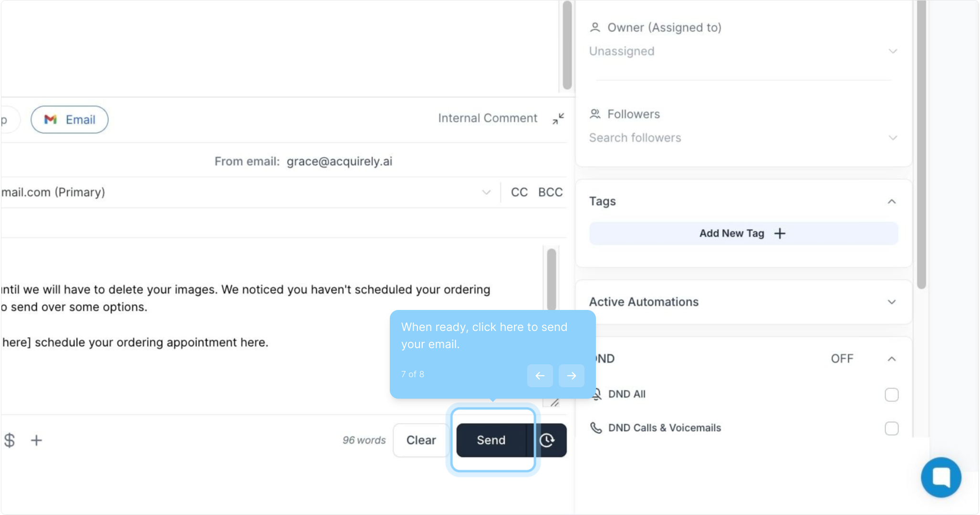980x515 pixels.
Task: Collapse the DND section chevron
Action: point(891,359)
